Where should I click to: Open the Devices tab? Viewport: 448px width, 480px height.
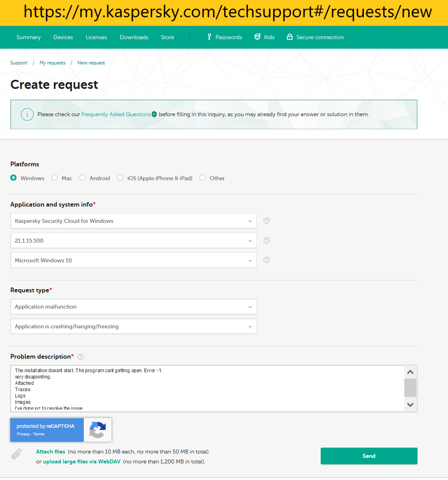pyautogui.click(x=63, y=37)
